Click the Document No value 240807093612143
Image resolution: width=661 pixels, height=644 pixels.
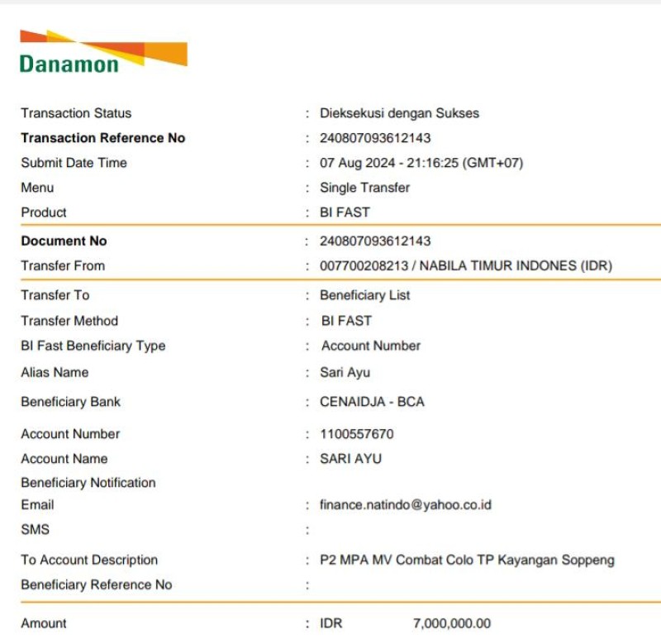pyautogui.click(x=375, y=241)
